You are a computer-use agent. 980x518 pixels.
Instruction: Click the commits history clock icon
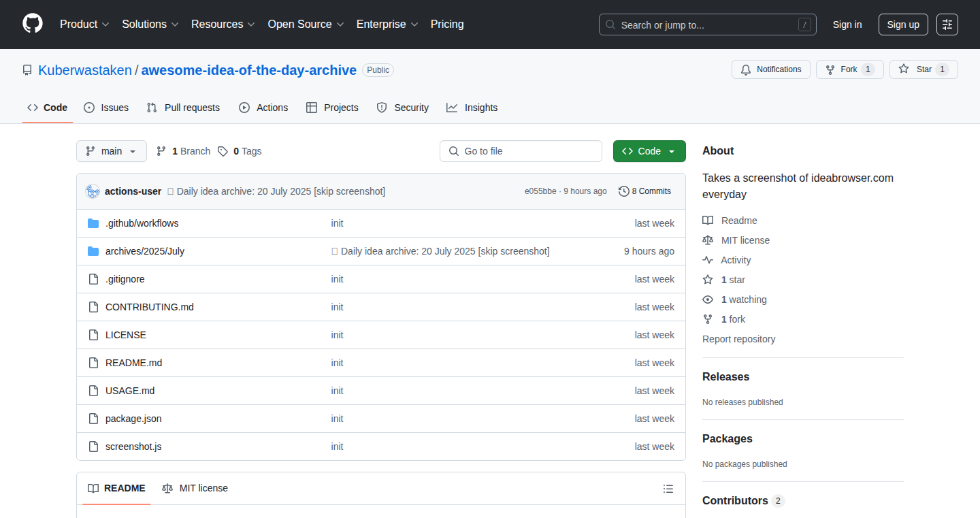[x=623, y=191]
